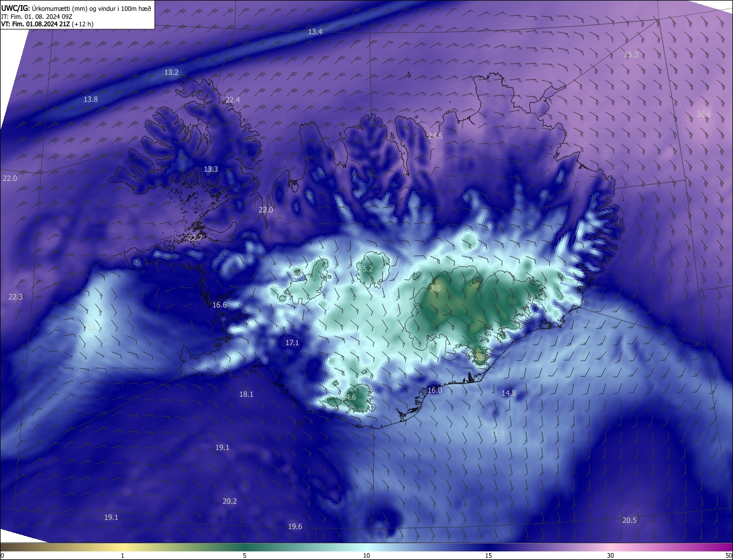733x560 pixels.
Task: Click the 2.8 value near the southeast coast
Action: point(479,357)
